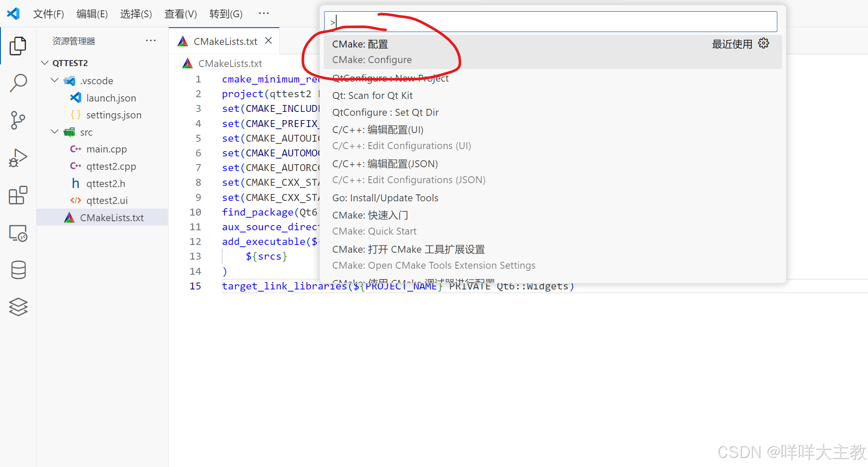
Task: Open the 选择(S) menu
Action: pos(136,14)
